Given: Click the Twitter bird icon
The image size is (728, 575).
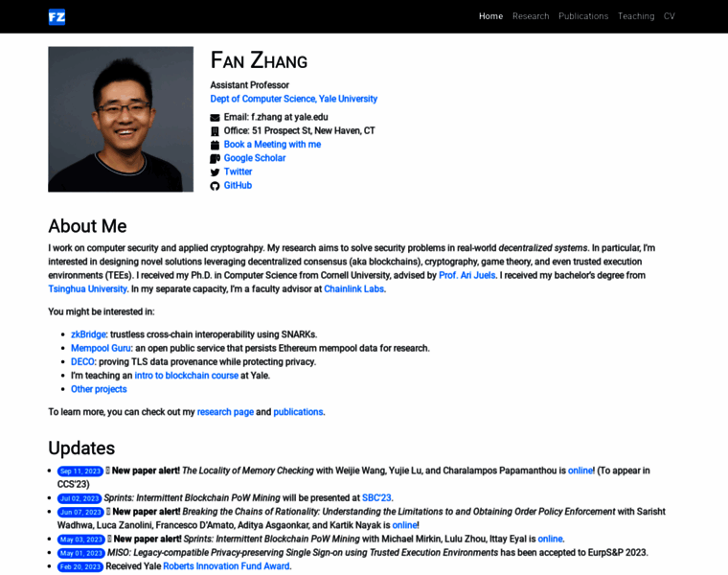Looking at the screenshot, I should tap(215, 172).
